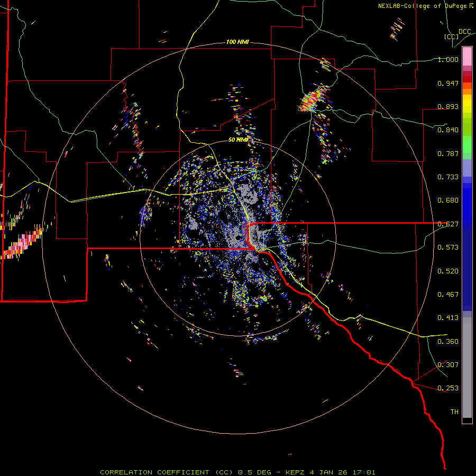The image size is (476, 476).
Task: Click the DCC label above the color scale
Action: coord(465,32)
